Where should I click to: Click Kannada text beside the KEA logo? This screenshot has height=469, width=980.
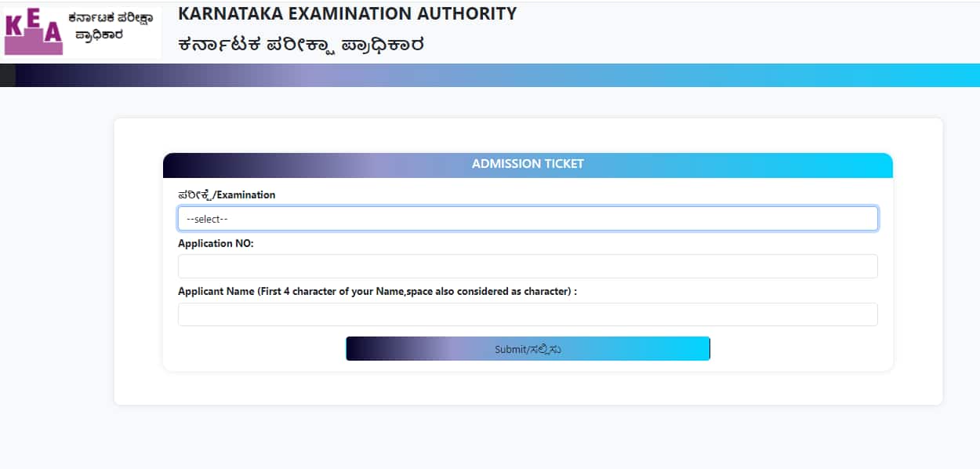pyautogui.click(x=110, y=26)
